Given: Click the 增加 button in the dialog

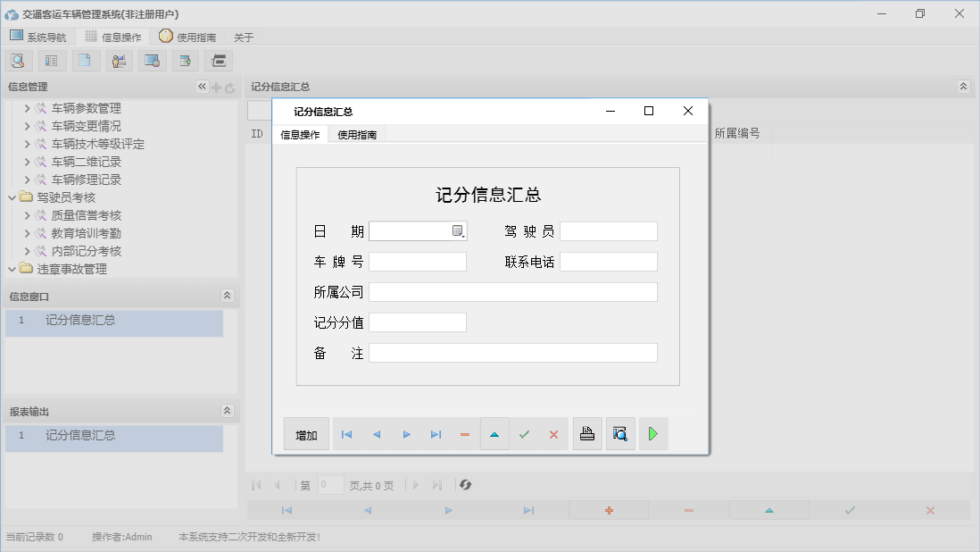Looking at the screenshot, I should tap(306, 433).
